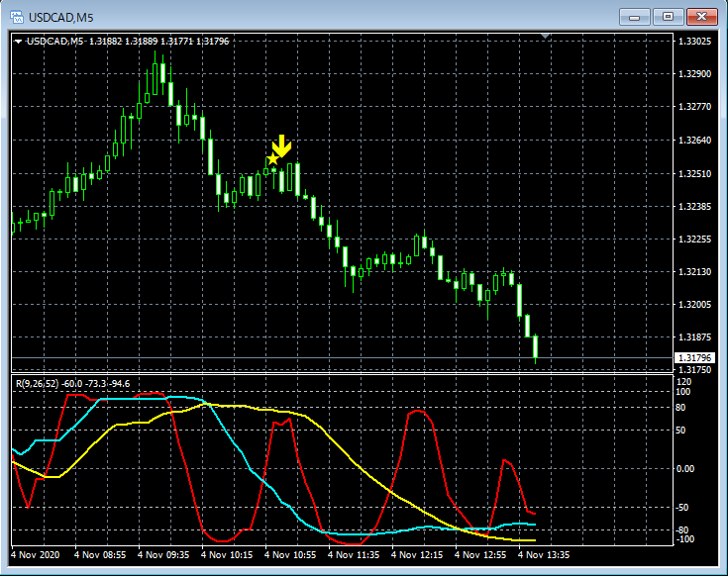Click the USDCAD,M5 OHLC header text
This screenshot has height=576, width=728.
pyautogui.click(x=128, y=42)
